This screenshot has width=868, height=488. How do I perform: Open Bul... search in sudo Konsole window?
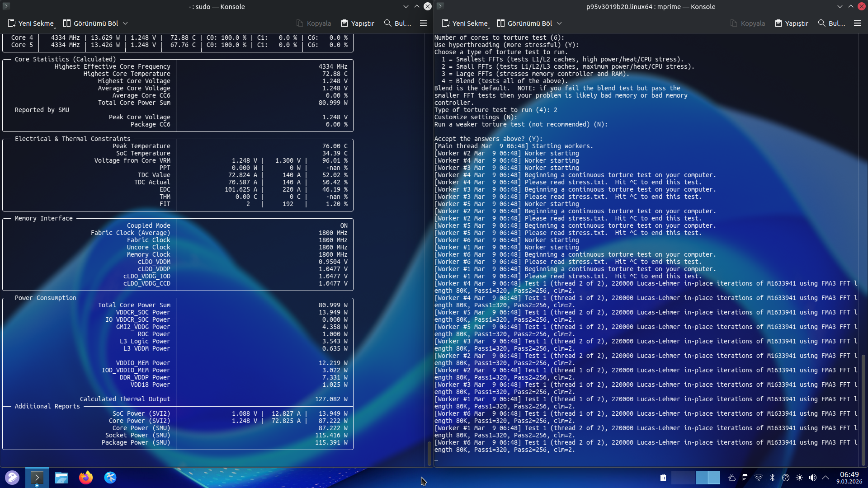398,23
